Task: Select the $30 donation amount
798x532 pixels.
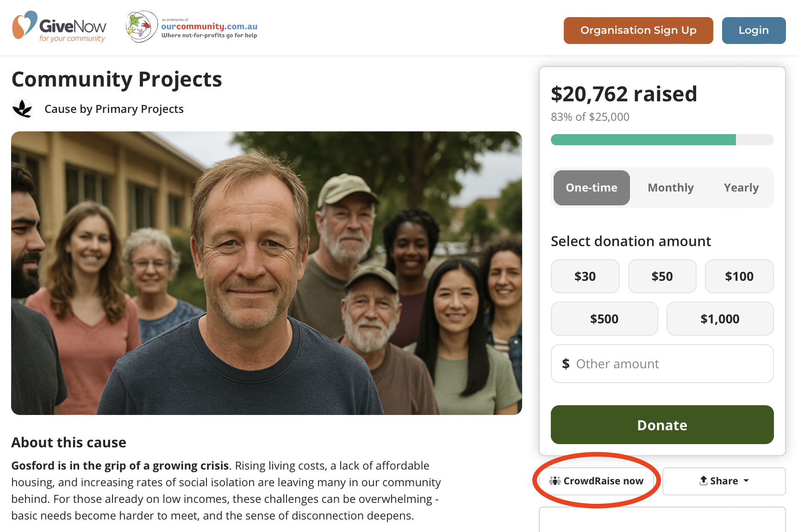Action: pos(585,277)
